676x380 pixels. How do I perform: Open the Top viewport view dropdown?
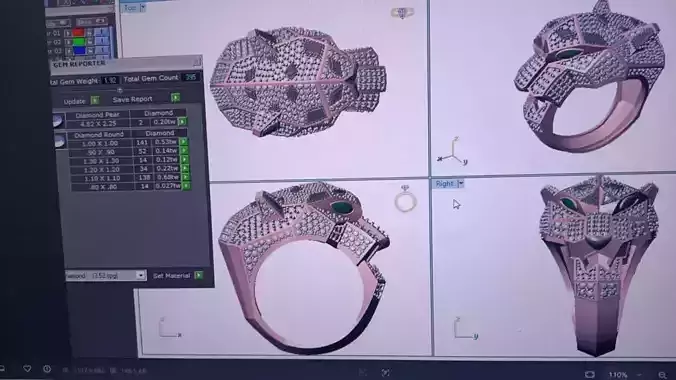point(143,7)
